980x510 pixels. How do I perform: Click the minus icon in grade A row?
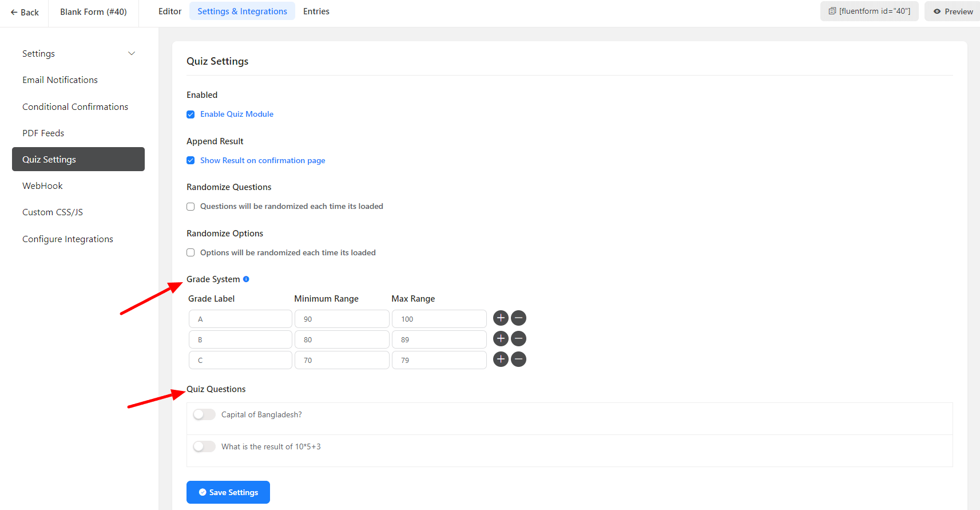[x=518, y=318]
